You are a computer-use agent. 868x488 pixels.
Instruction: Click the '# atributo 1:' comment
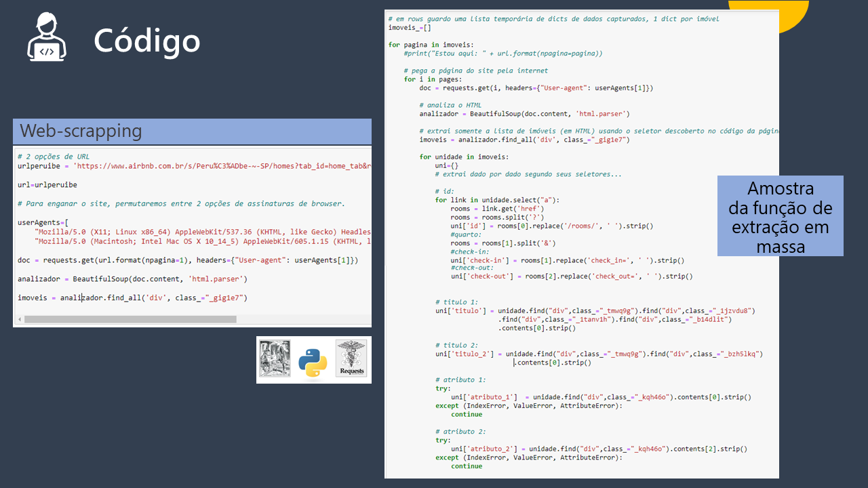(x=460, y=380)
